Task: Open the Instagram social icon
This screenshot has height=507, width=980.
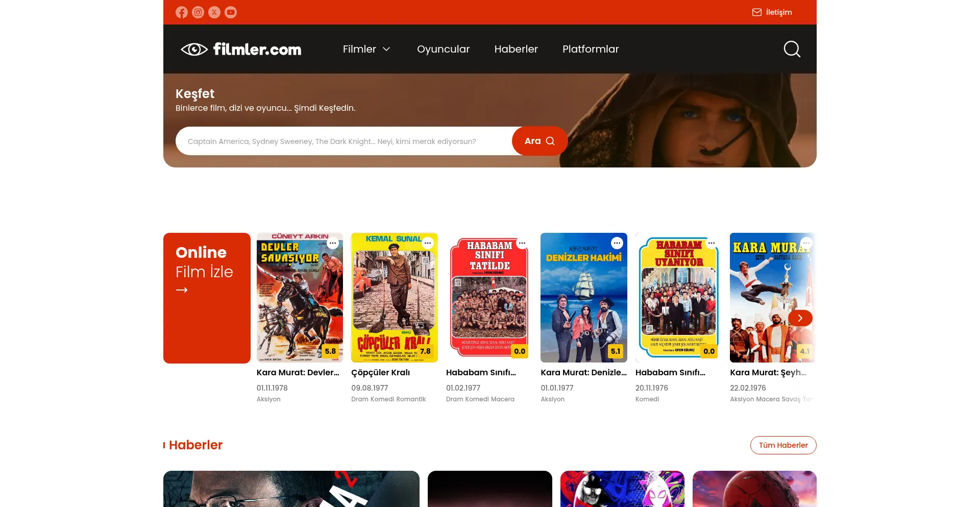Action: [x=198, y=12]
